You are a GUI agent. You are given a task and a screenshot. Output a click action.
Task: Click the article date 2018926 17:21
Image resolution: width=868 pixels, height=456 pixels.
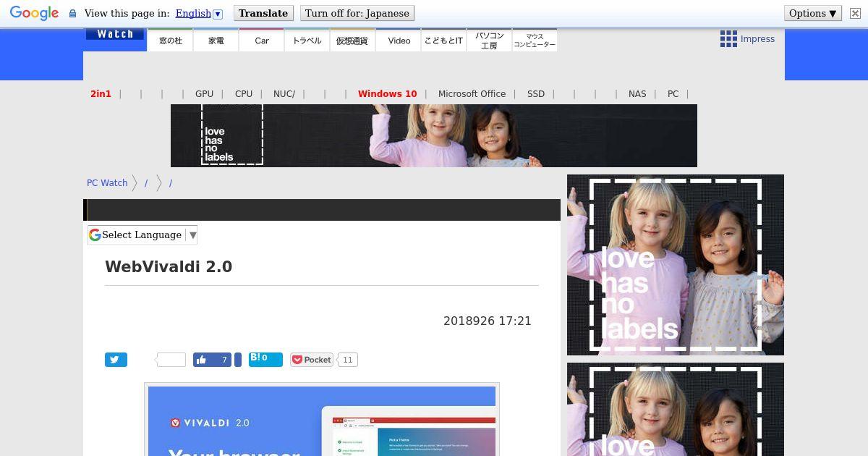tap(488, 321)
